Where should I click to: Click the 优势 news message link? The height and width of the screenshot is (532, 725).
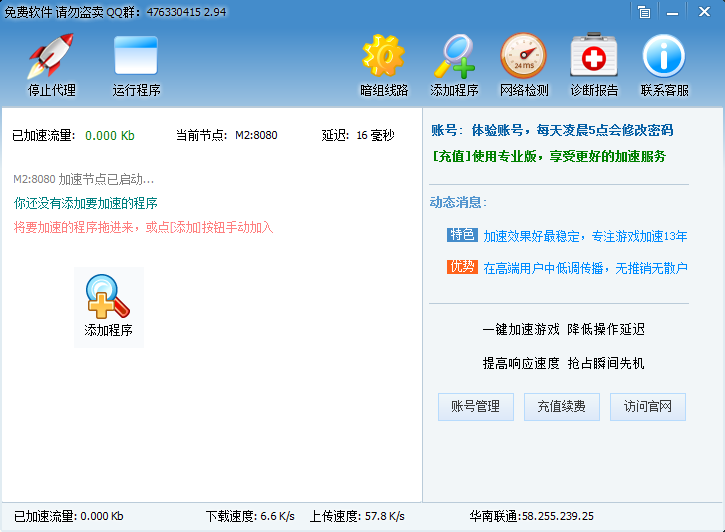coord(585,267)
